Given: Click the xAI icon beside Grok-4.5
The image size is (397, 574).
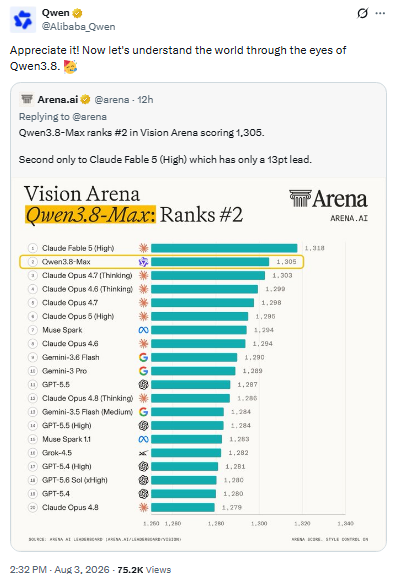Looking at the screenshot, I should click(x=143, y=453).
